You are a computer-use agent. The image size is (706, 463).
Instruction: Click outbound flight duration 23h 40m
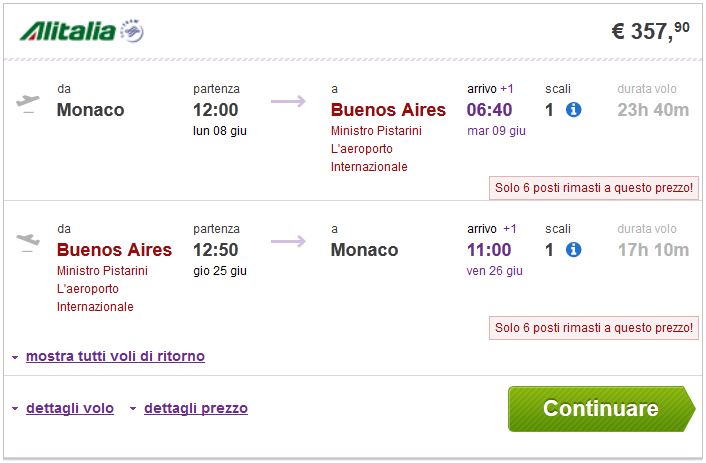click(x=653, y=110)
